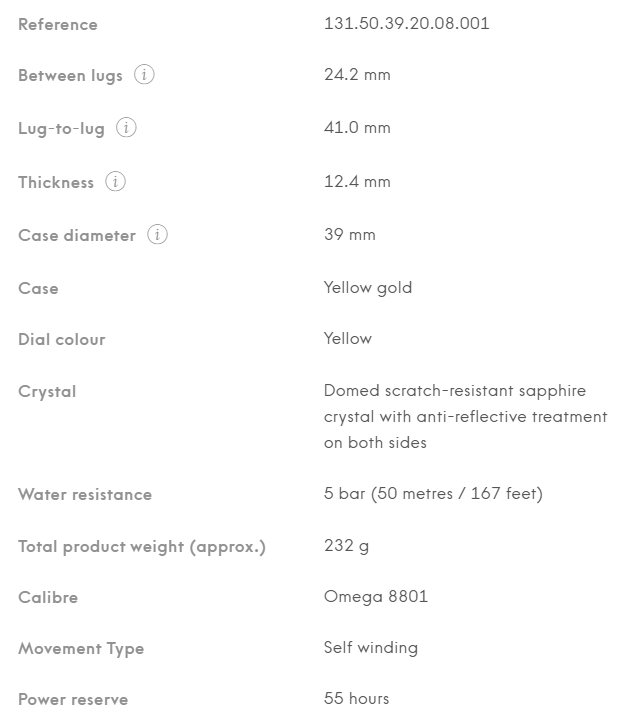Click the Omega 8801 calibre value
The height and width of the screenshot is (727, 622).
click(376, 597)
